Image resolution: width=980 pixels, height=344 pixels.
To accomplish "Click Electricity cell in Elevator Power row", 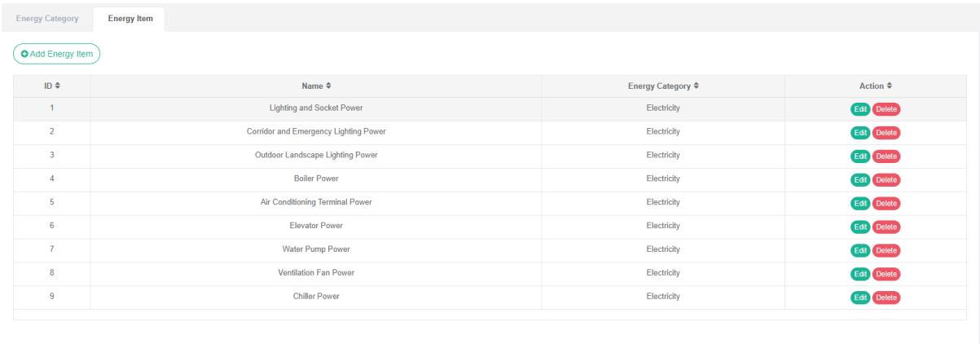I will [662, 226].
